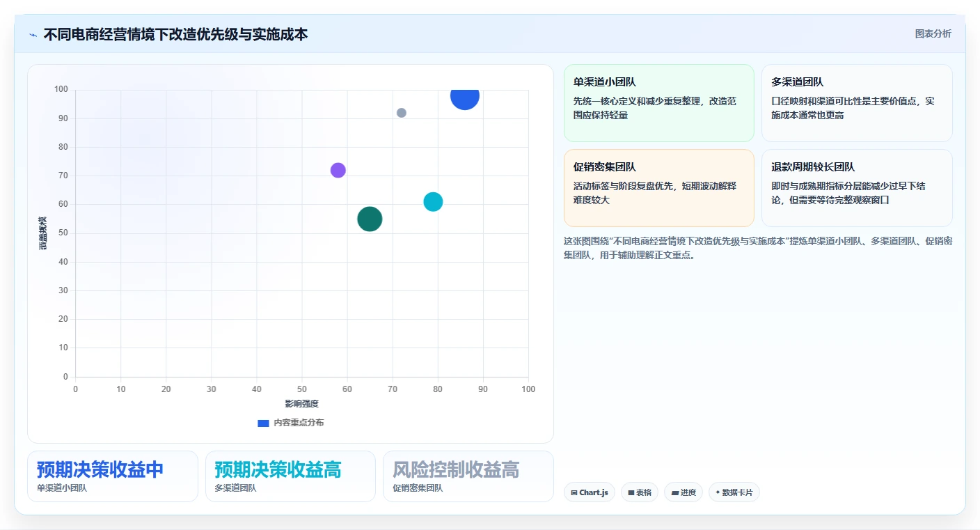Viewport: 980px width, 530px height.
Task: Click the summary paragraph starting 这张图围绕
Action: click(x=758, y=248)
